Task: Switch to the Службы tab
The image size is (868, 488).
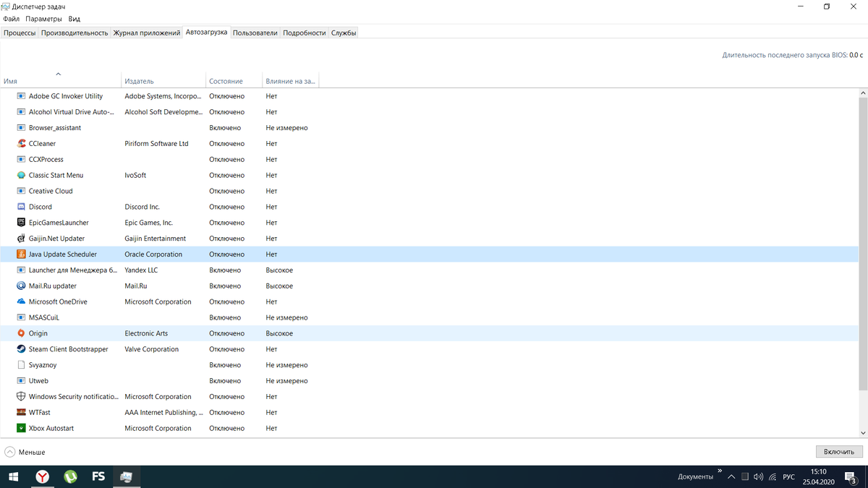Action: coord(344,33)
